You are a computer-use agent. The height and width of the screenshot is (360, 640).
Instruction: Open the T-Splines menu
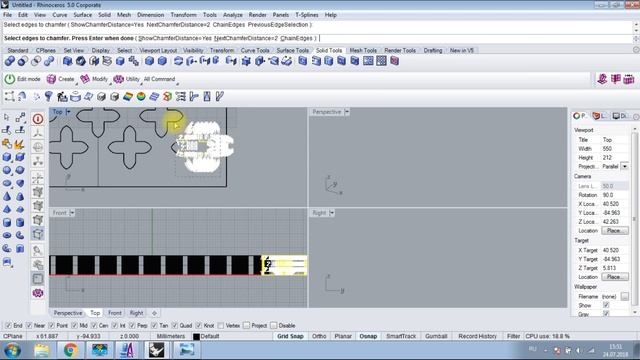point(307,15)
